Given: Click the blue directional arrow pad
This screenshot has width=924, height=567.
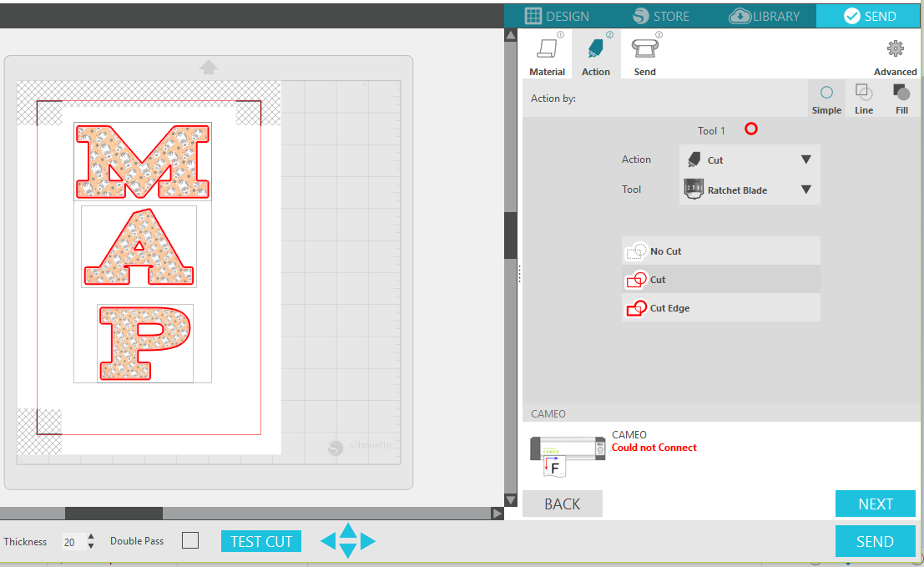Looking at the screenshot, I should (x=347, y=541).
